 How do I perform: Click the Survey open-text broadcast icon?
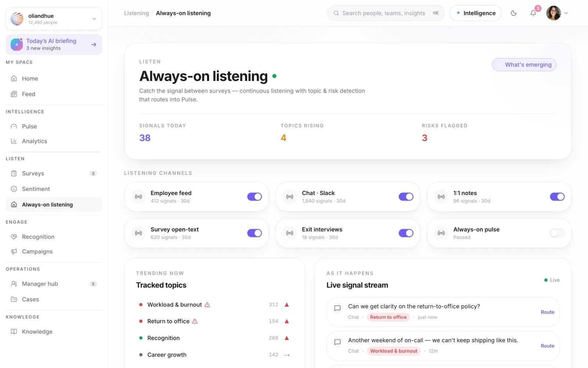click(139, 233)
